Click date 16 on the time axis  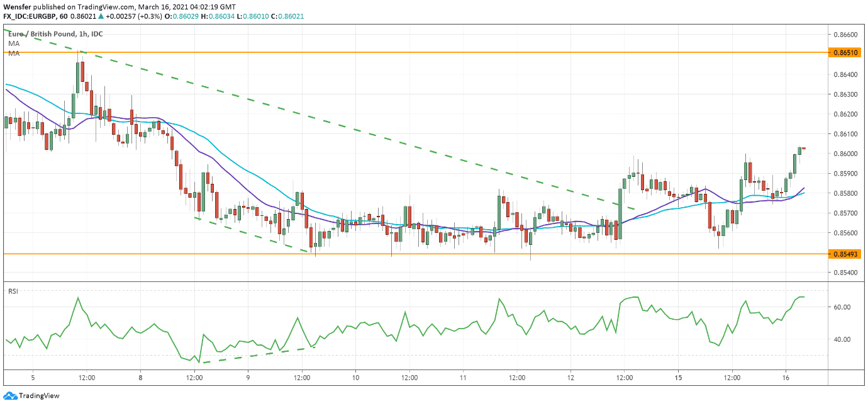coord(786,378)
